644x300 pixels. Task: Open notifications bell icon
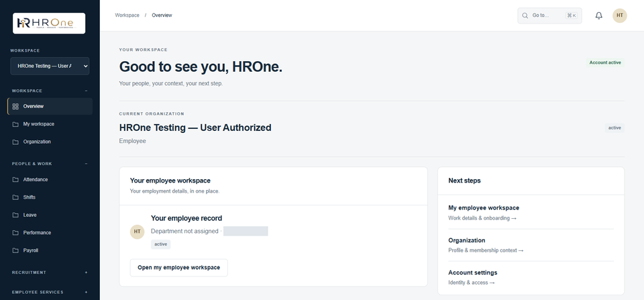pyautogui.click(x=599, y=15)
